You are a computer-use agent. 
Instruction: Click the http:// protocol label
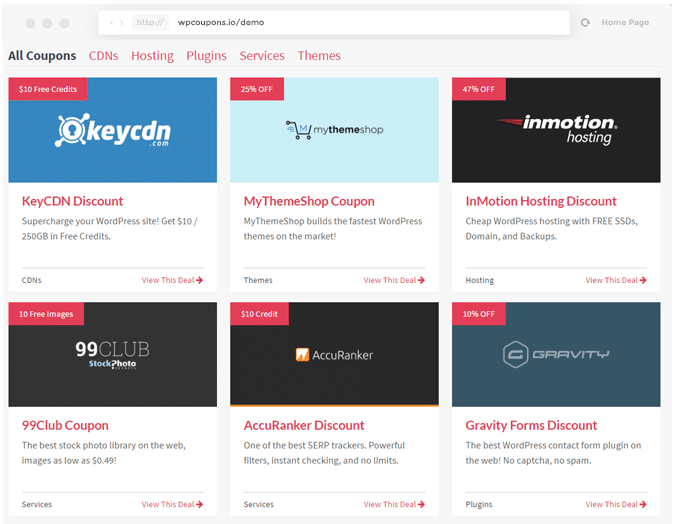(x=150, y=22)
